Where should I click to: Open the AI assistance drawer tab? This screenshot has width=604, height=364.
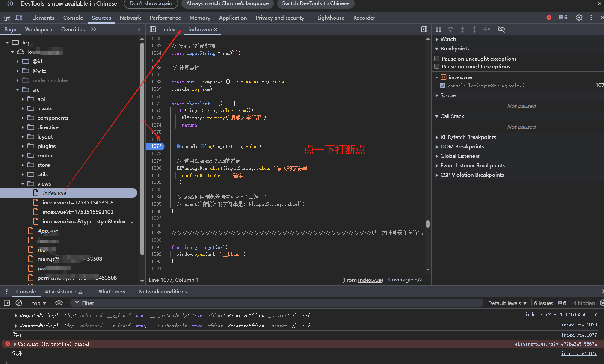(64, 291)
